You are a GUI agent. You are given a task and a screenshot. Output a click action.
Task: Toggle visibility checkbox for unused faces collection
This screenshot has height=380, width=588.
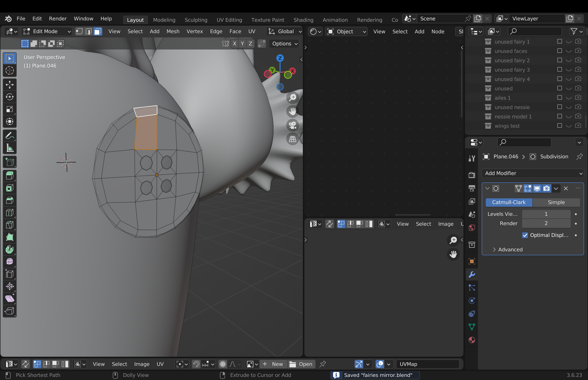pyautogui.click(x=559, y=51)
